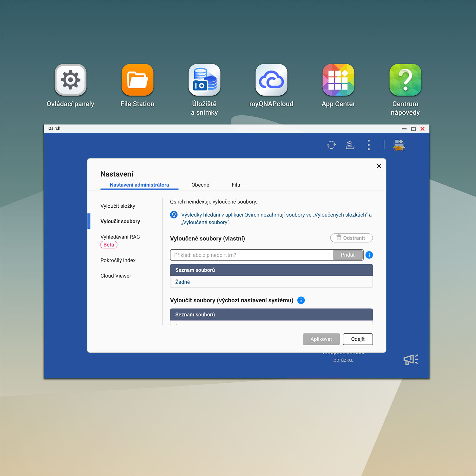Click the file pattern input field
The height and width of the screenshot is (476, 476).
click(251, 255)
